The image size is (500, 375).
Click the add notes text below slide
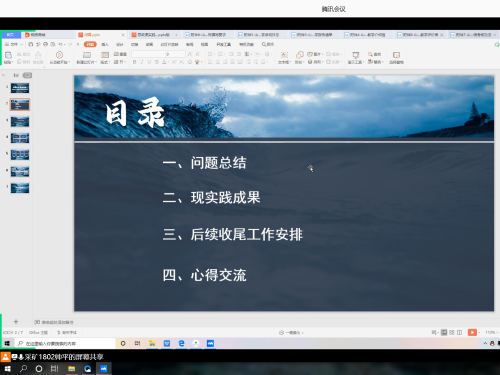pos(54,322)
